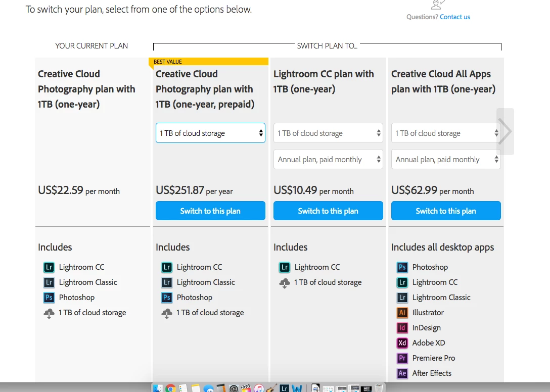The height and width of the screenshot is (392, 550).
Task: Click the Illustrator Ai icon
Action: [x=402, y=312]
